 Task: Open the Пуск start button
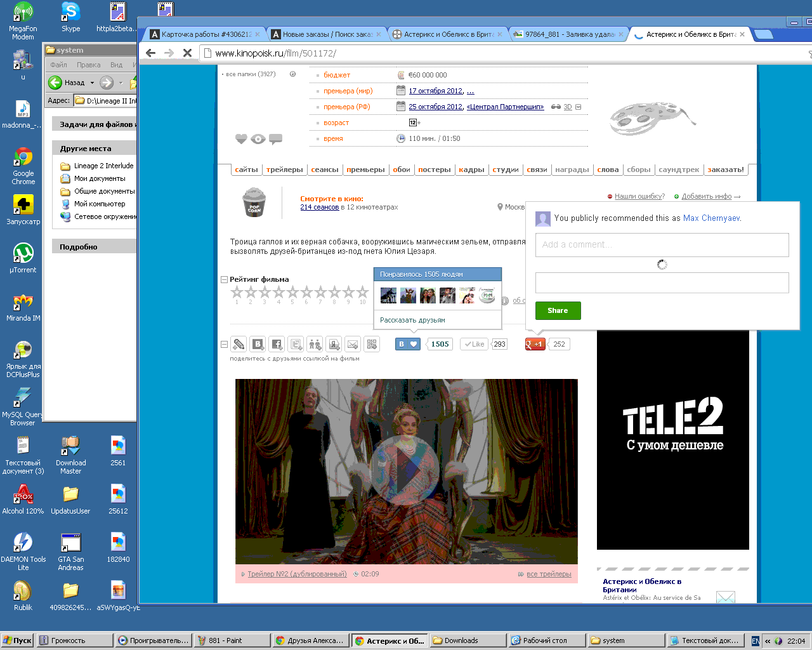[18, 640]
